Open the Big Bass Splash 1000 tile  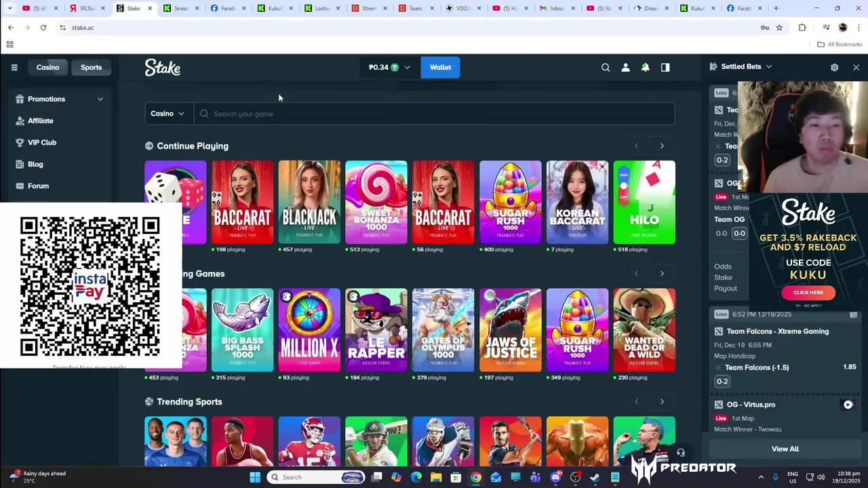tap(242, 330)
